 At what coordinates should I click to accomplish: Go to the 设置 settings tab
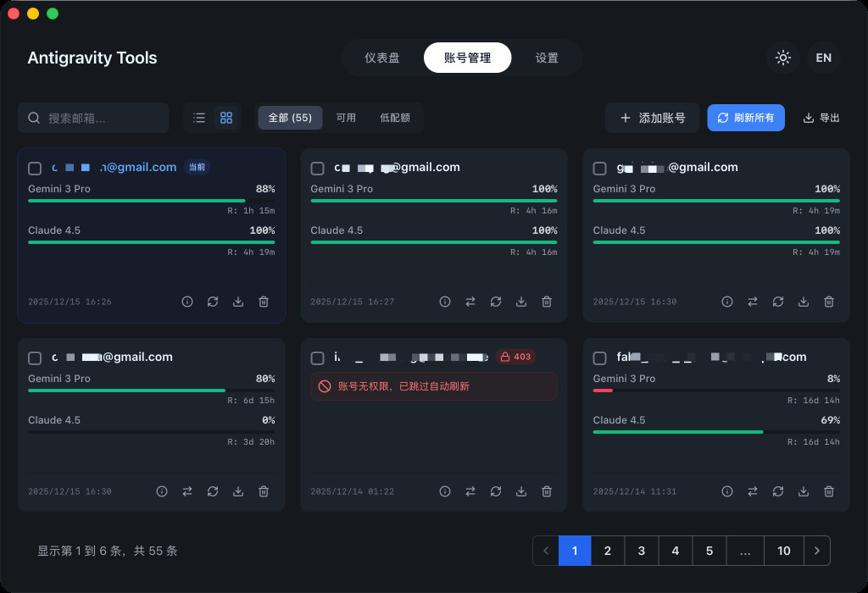pyautogui.click(x=547, y=58)
